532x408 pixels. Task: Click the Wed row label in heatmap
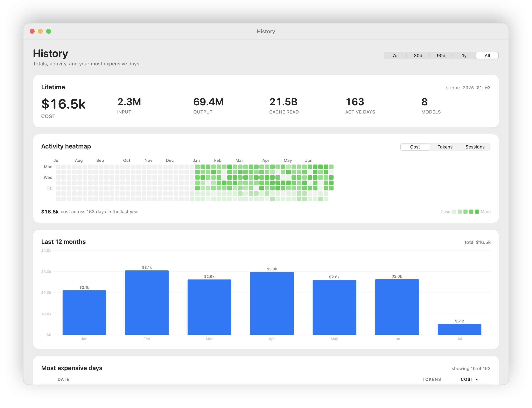coord(48,177)
